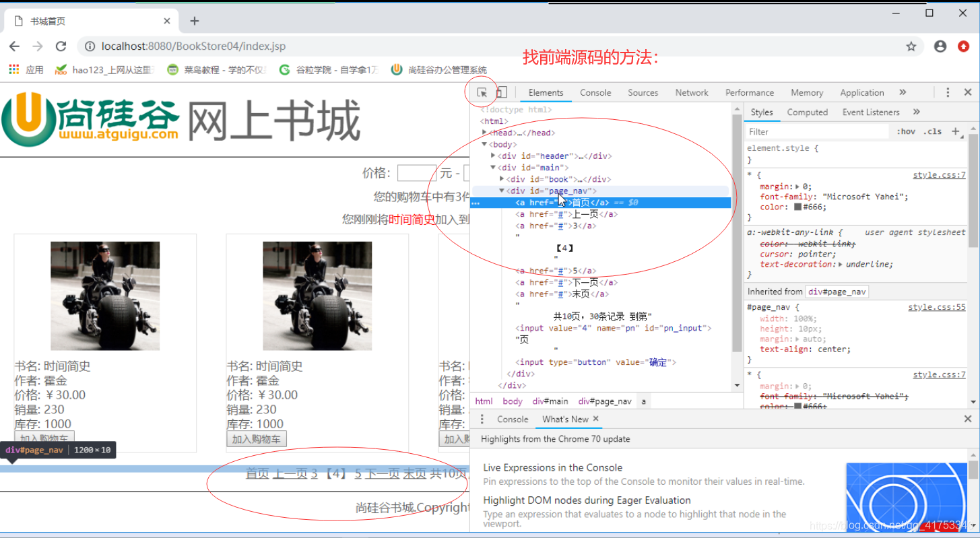The height and width of the screenshot is (538, 980).
Task: Collapse div id page_nav node
Action: 502,191
